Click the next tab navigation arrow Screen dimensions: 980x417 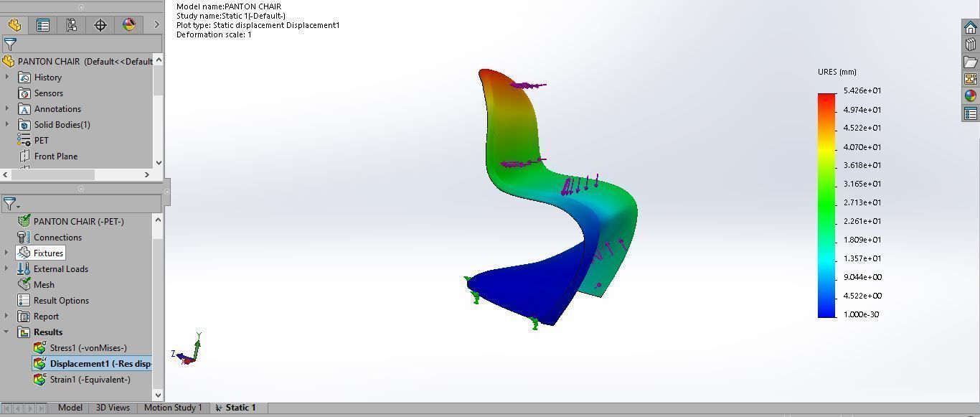[x=29, y=408]
